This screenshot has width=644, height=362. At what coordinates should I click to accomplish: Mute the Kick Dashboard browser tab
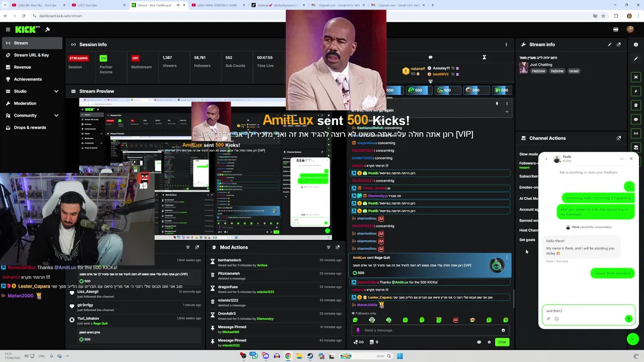click(178, 5)
